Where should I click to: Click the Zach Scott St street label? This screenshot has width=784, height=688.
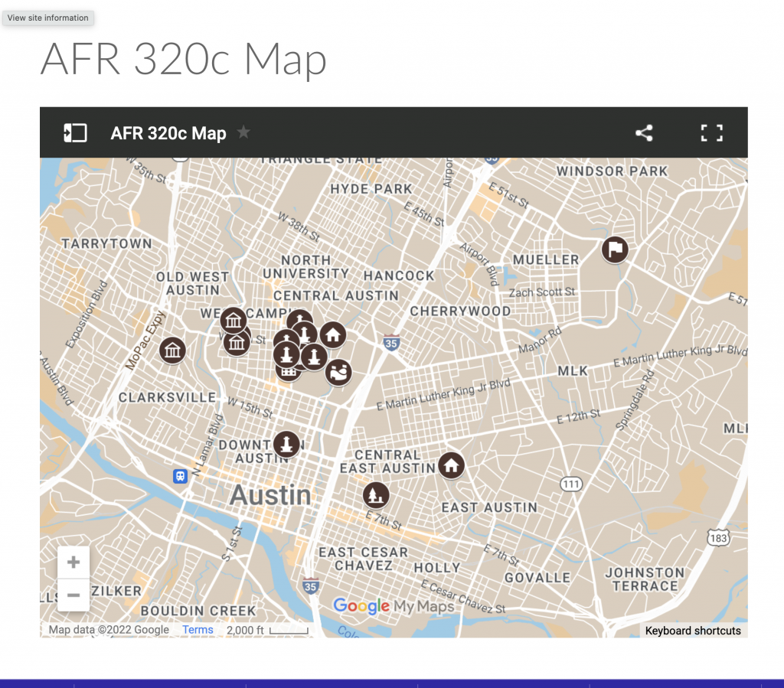tap(542, 292)
